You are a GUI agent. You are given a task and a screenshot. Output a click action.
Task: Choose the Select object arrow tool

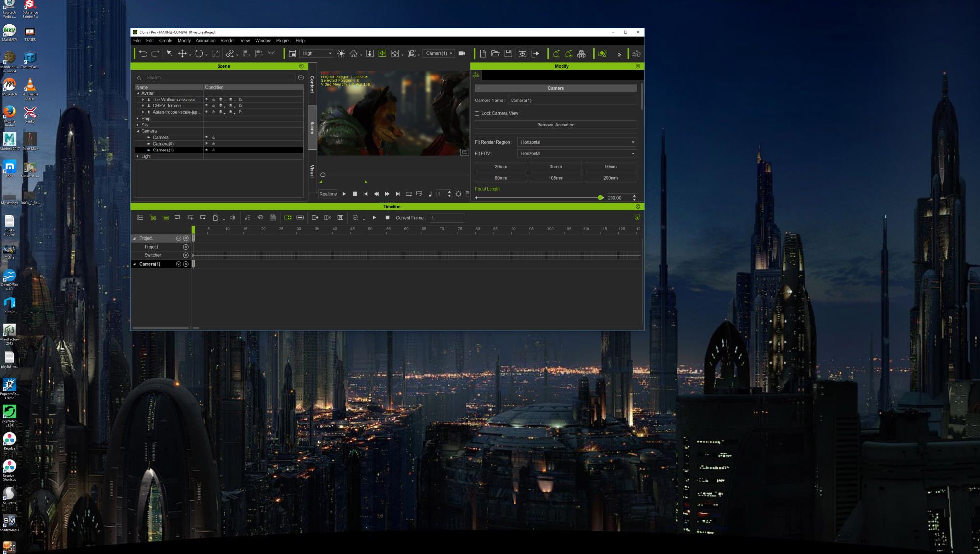click(x=170, y=54)
